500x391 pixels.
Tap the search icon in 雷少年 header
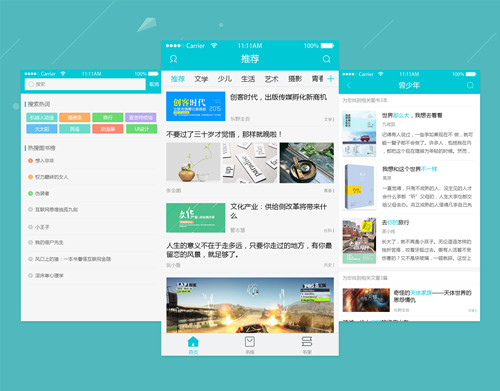(470, 85)
